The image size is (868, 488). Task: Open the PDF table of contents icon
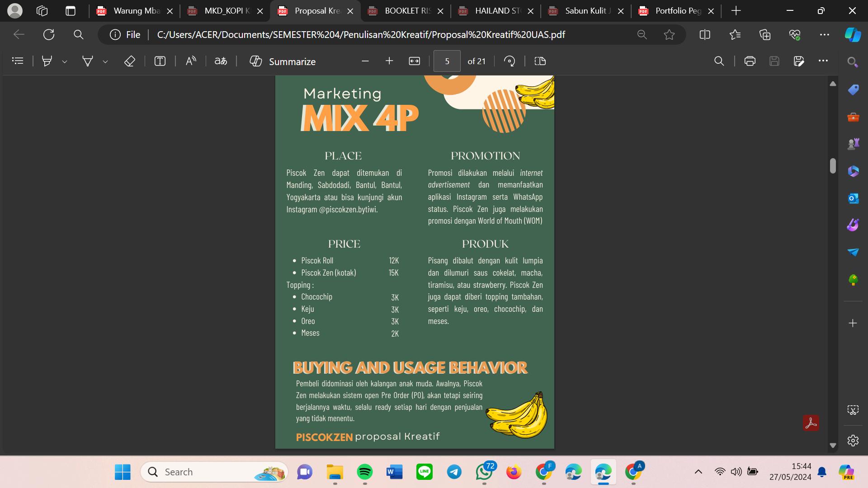pyautogui.click(x=18, y=61)
